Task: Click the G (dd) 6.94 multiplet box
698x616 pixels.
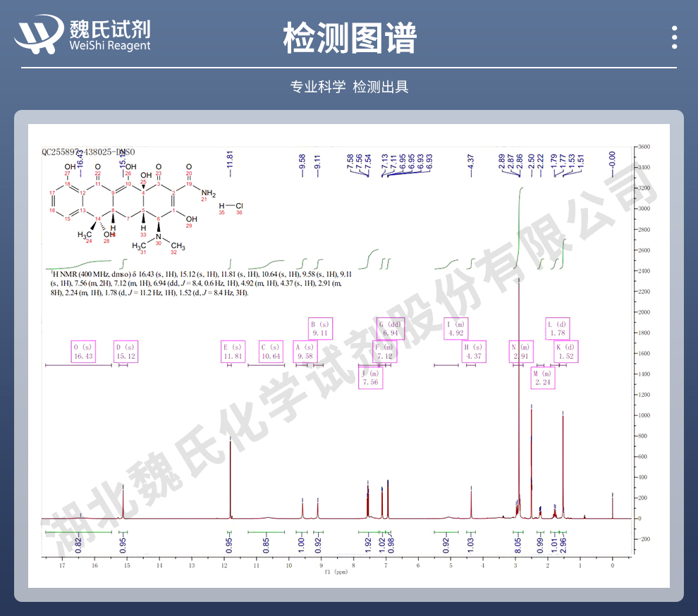Action: point(390,329)
